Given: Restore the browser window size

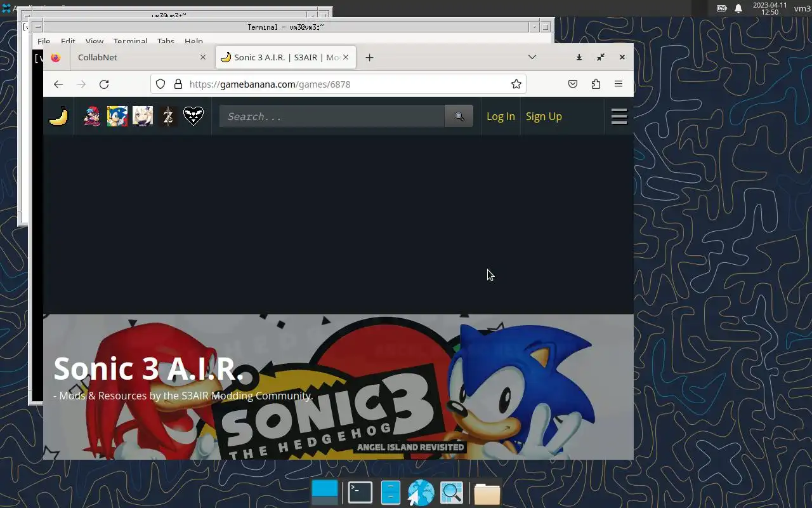Looking at the screenshot, I should coord(601,57).
